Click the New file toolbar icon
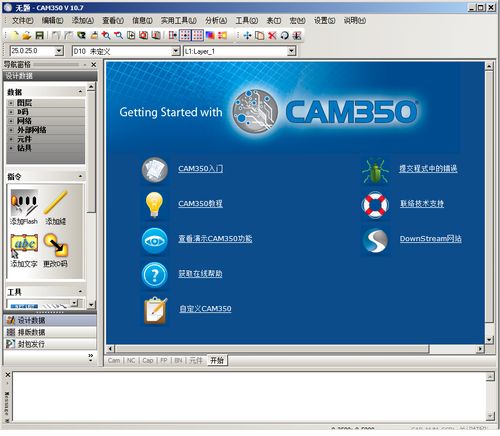Image resolution: width=500 pixels, height=436 pixels. pos(14,35)
